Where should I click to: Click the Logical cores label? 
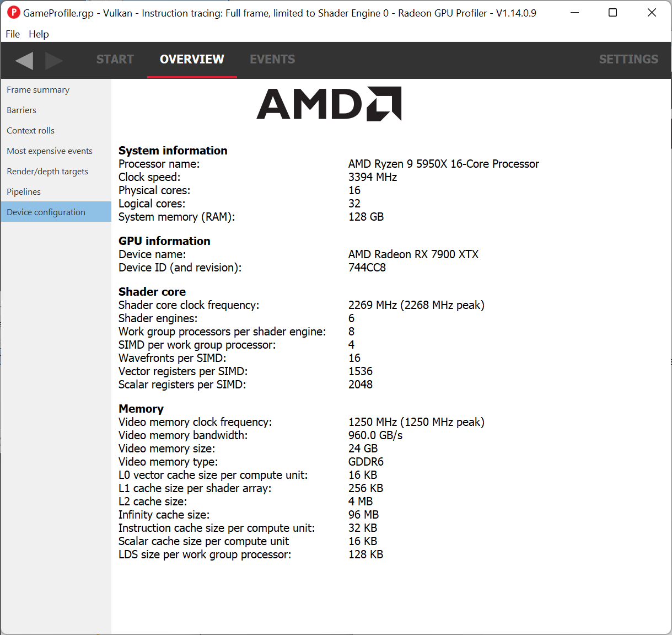pos(152,204)
